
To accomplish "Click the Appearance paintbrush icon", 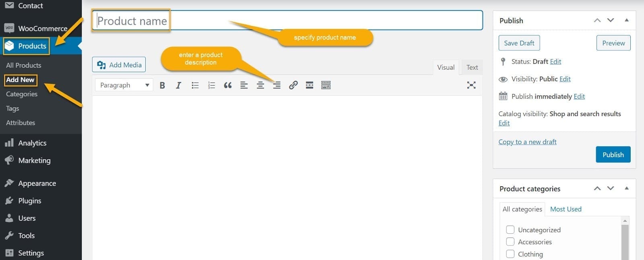I will pos(9,183).
